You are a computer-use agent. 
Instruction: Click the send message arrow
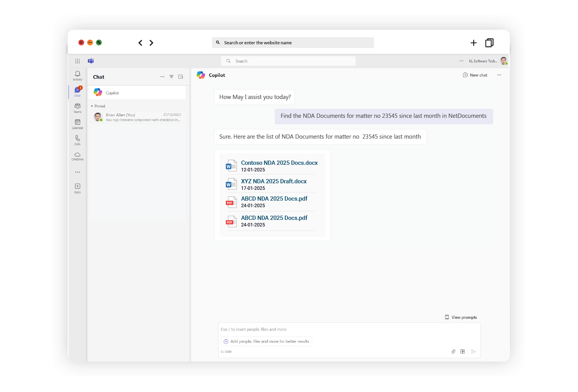click(x=474, y=352)
